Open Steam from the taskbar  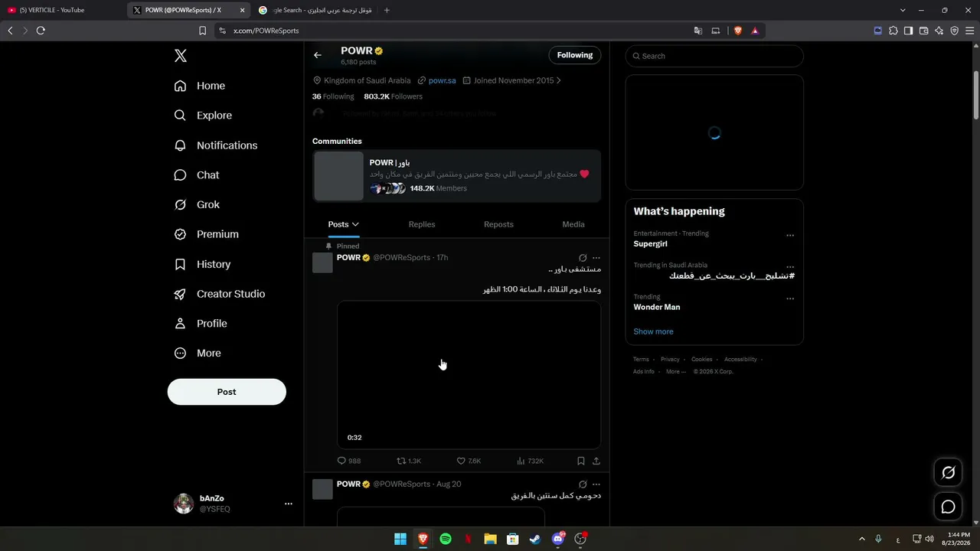pyautogui.click(x=535, y=539)
